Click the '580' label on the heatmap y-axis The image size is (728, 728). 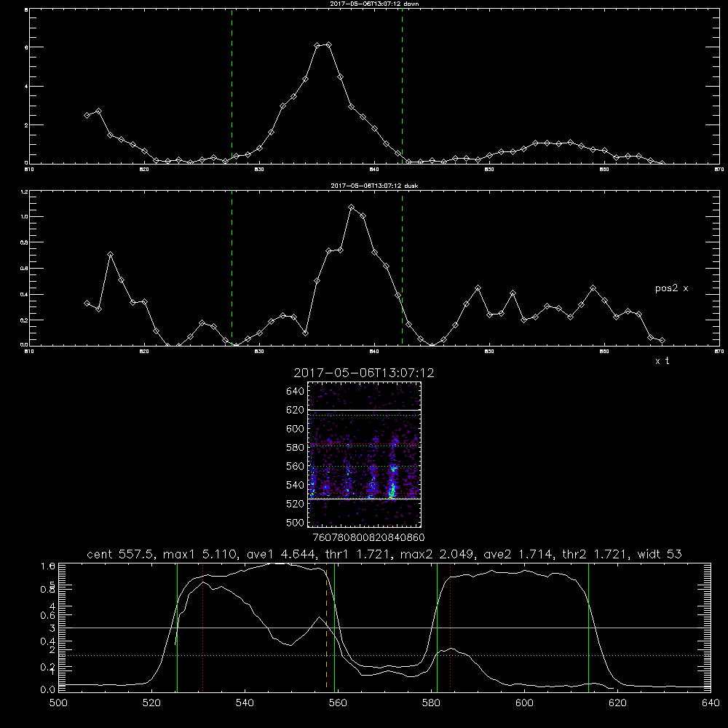(x=296, y=448)
